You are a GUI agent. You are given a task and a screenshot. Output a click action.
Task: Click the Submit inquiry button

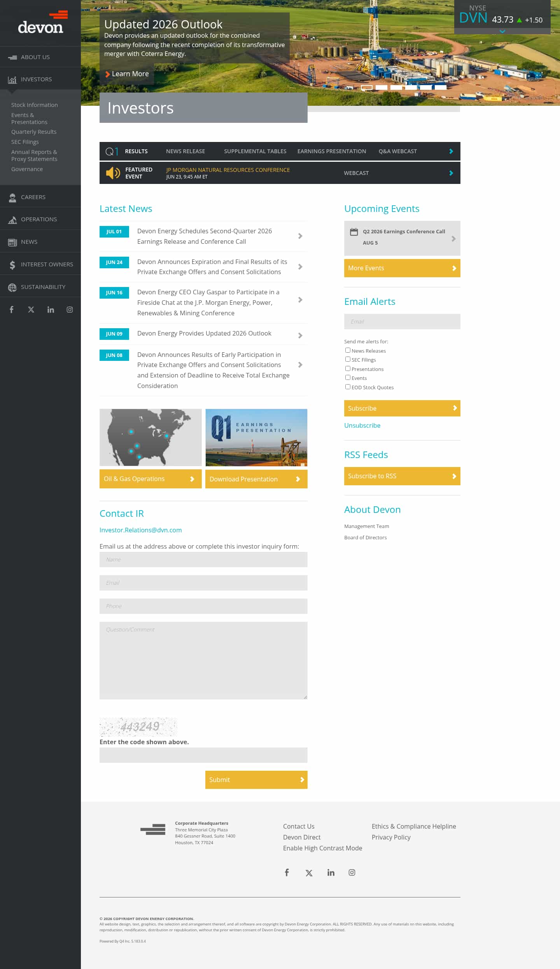pyautogui.click(x=256, y=780)
